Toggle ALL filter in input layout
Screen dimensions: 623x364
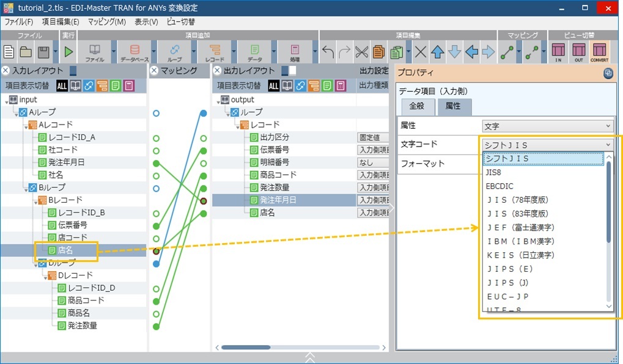coord(62,86)
